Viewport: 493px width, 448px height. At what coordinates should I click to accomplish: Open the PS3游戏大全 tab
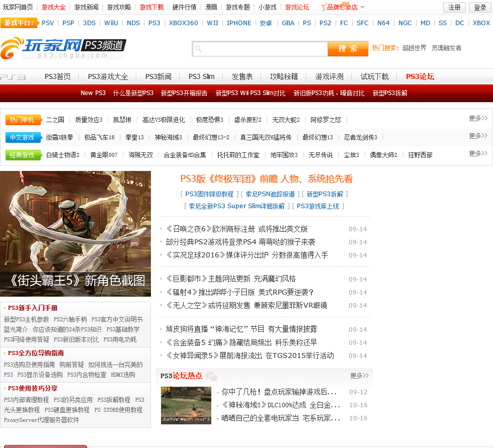point(108,76)
